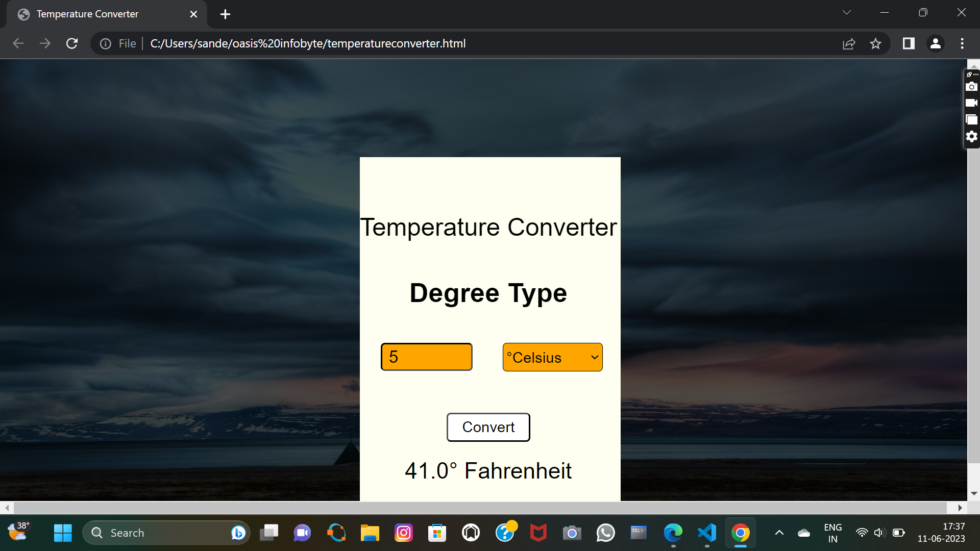Click inside the temperature value input field
980x551 pixels.
click(x=426, y=357)
